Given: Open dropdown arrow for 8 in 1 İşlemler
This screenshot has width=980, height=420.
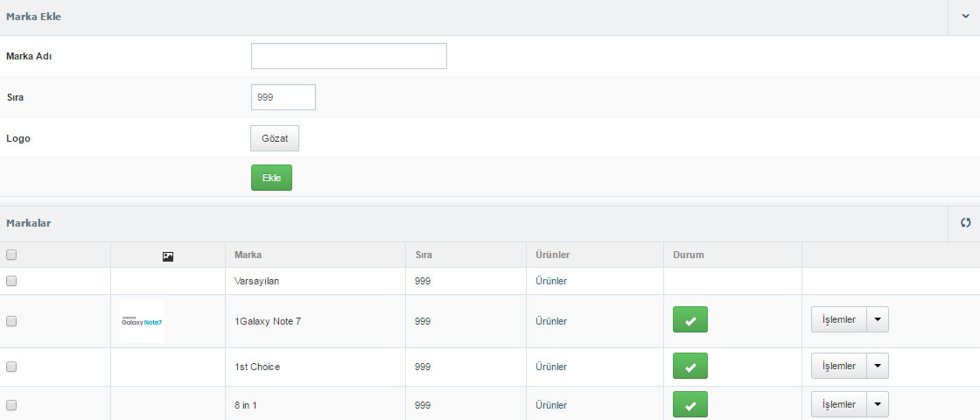Looking at the screenshot, I should click(x=878, y=403).
